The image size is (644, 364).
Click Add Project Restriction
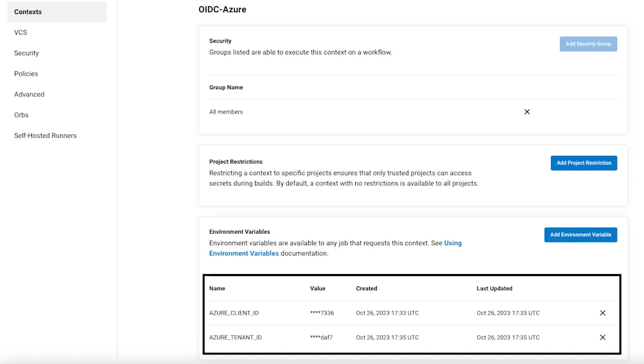pyautogui.click(x=584, y=163)
